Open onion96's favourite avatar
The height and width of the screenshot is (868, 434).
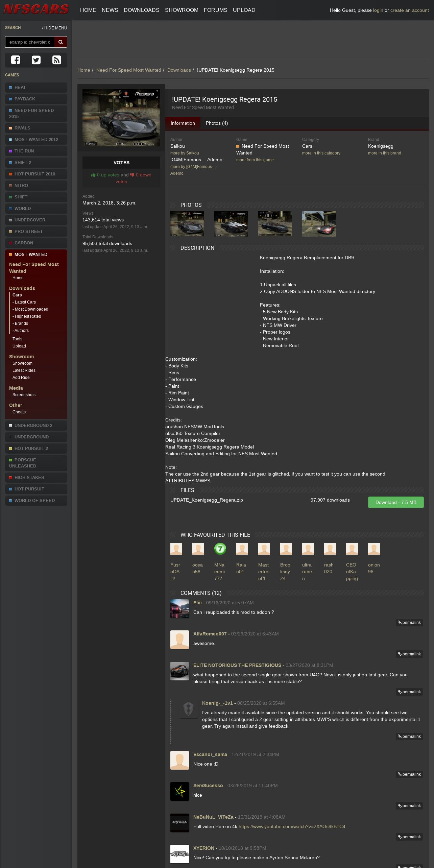click(x=374, y=549)
